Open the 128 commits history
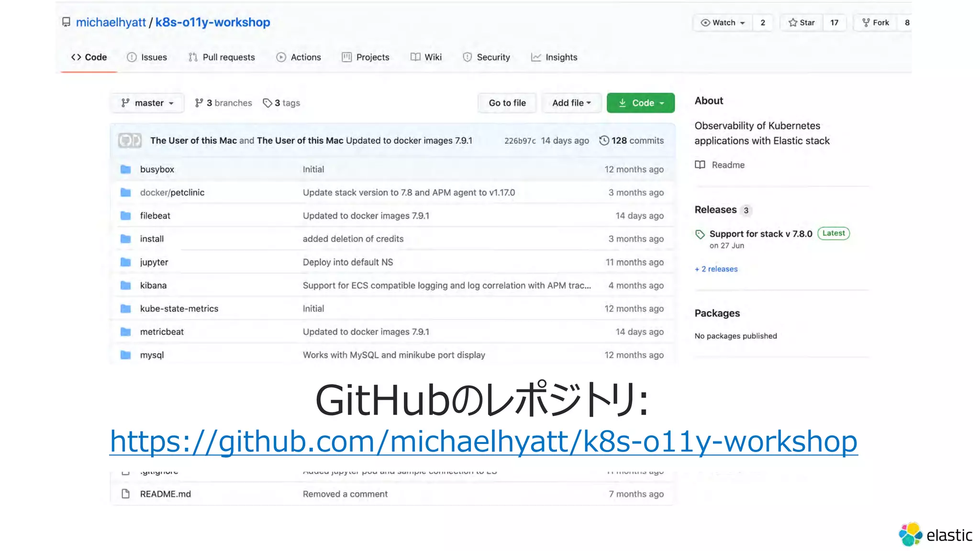The width and height of the screenshot is (980, 551). (632, 141)
